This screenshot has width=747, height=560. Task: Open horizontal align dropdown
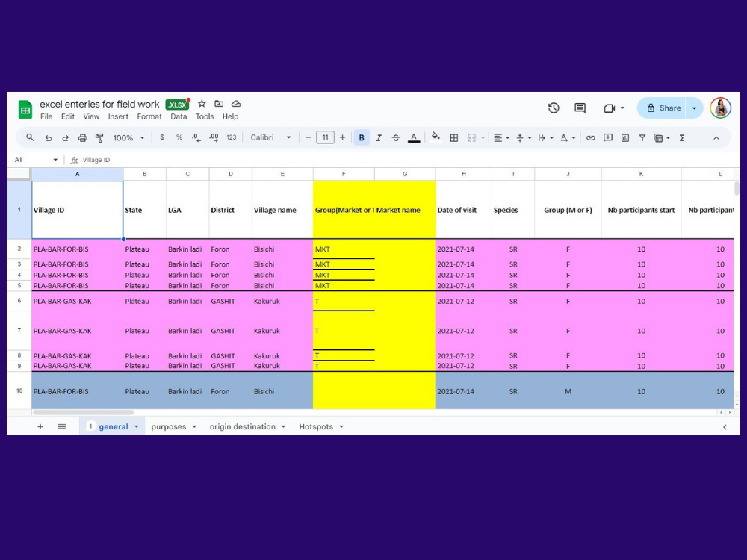(x=502, y=138)
